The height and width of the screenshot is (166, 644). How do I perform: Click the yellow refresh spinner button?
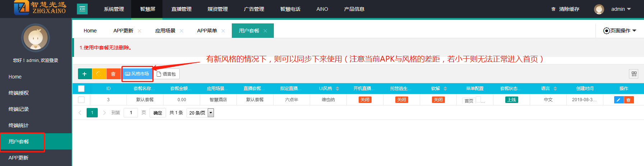pyautogui.click(x=99, y=74)
